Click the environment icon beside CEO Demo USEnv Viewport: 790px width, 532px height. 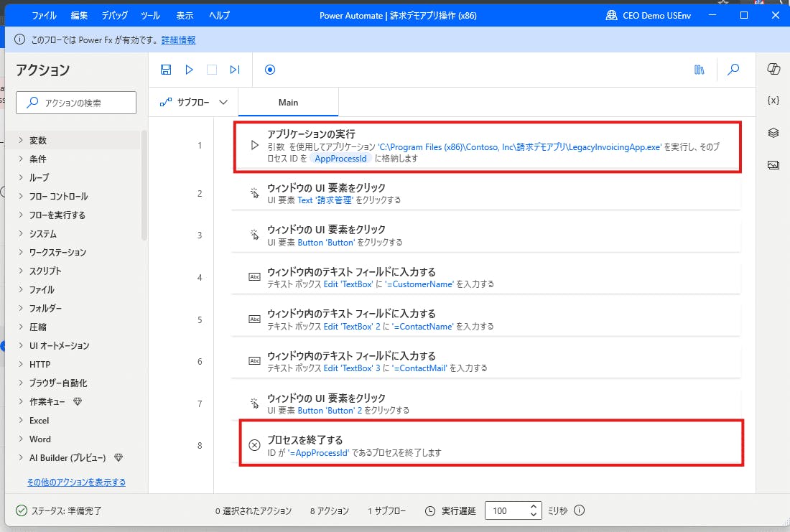coord(612,15)
